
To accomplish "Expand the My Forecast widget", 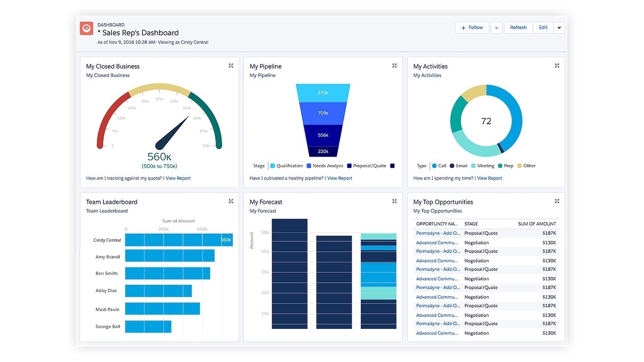I will point(394,201).
